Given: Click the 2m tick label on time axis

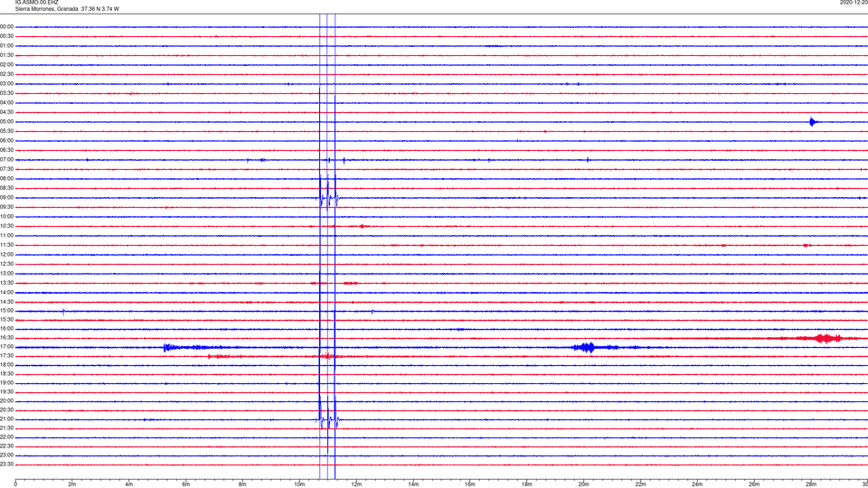Looking at the screenshot, I should tap(72, 484).
